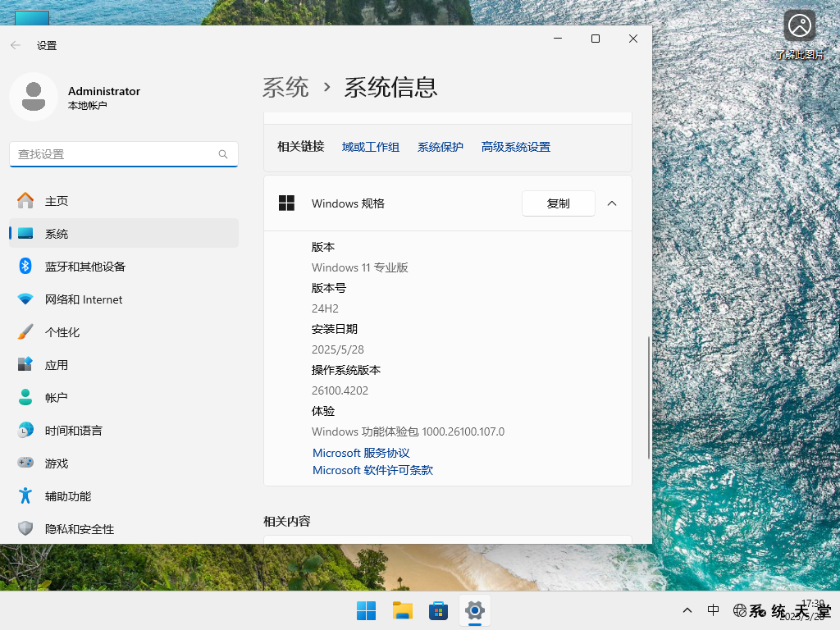Open Microsoft 软件许可条款 link
This screenshot has height=630, width=840.
373,470
